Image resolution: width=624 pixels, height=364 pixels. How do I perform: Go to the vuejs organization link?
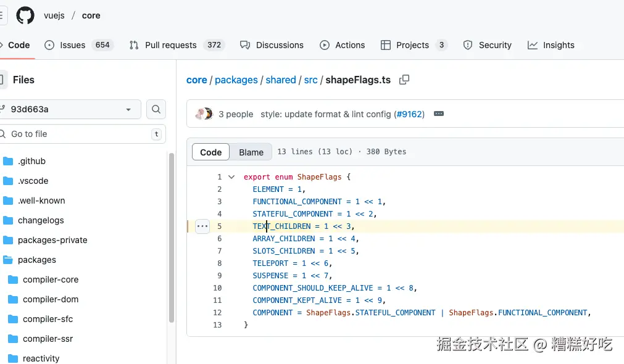[54, 15]
